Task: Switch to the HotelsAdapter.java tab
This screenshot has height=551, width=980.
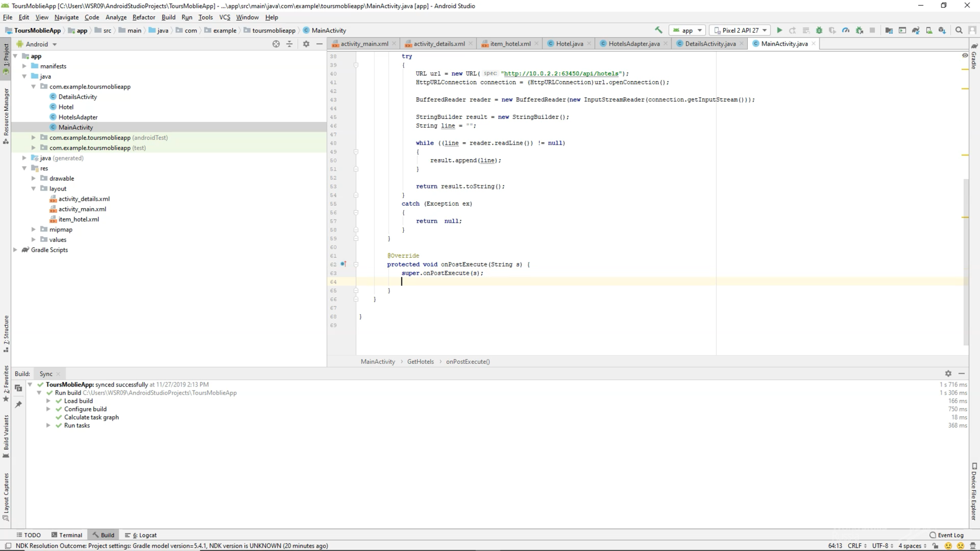Action: (x=634, y=44)
